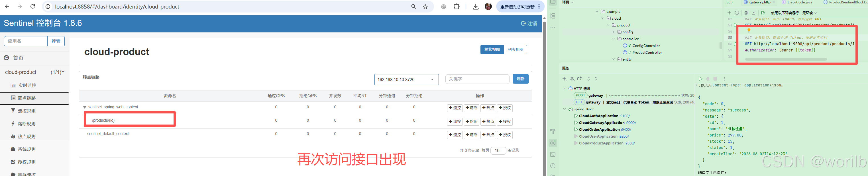Image resolution: width=868 pixels, height=176 pixels.
Task: Focus the 关键字 filter field
Action: pyautogui.click(x=477, y=79)
